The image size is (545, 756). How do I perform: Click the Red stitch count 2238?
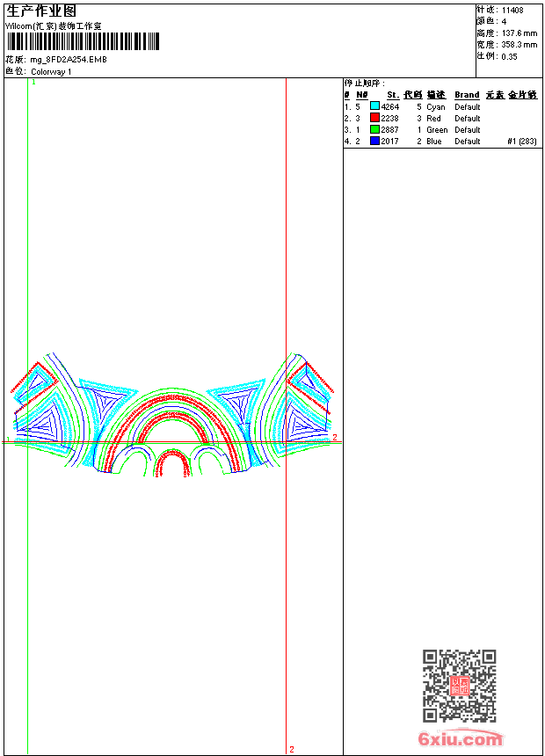[389, 118]
